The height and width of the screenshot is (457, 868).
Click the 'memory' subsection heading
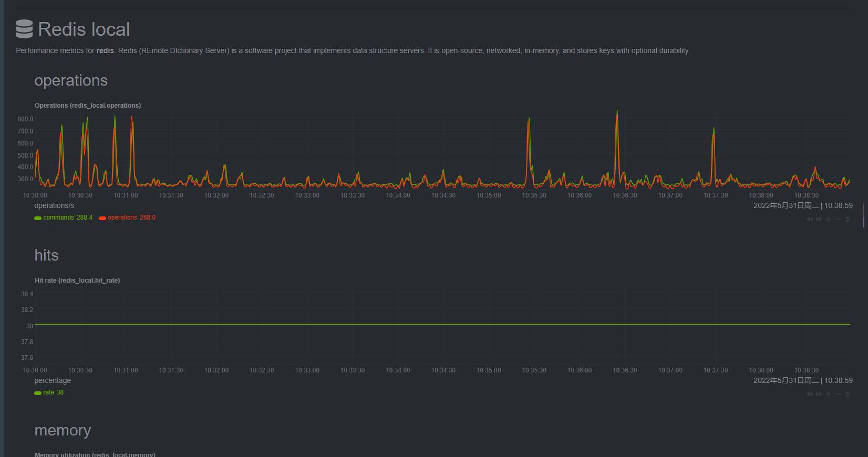coord(63,430)
